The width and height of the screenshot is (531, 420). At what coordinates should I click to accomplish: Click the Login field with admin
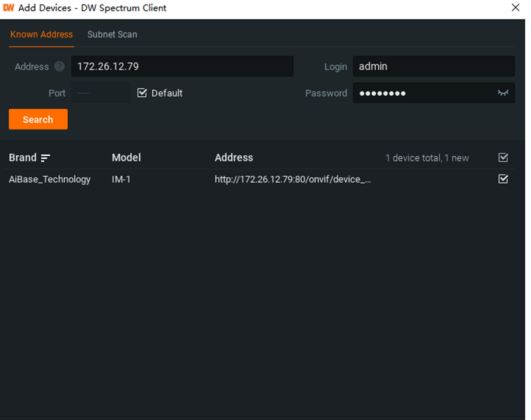point(434,66)
